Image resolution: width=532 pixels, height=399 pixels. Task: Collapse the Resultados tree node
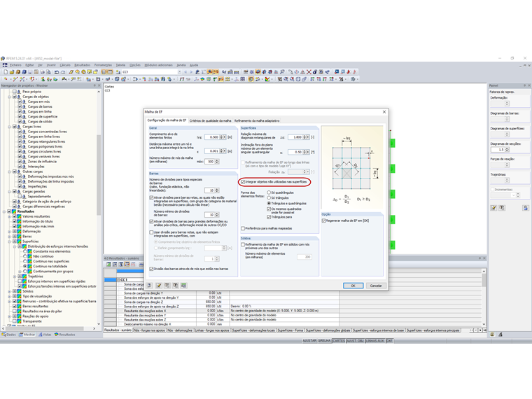pyautogui.click(x=4, y=211)
